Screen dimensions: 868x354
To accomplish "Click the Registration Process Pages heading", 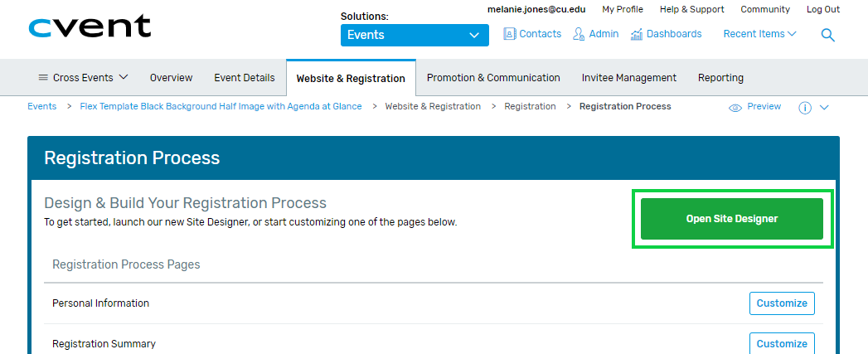I will click(x=126, y=264).
